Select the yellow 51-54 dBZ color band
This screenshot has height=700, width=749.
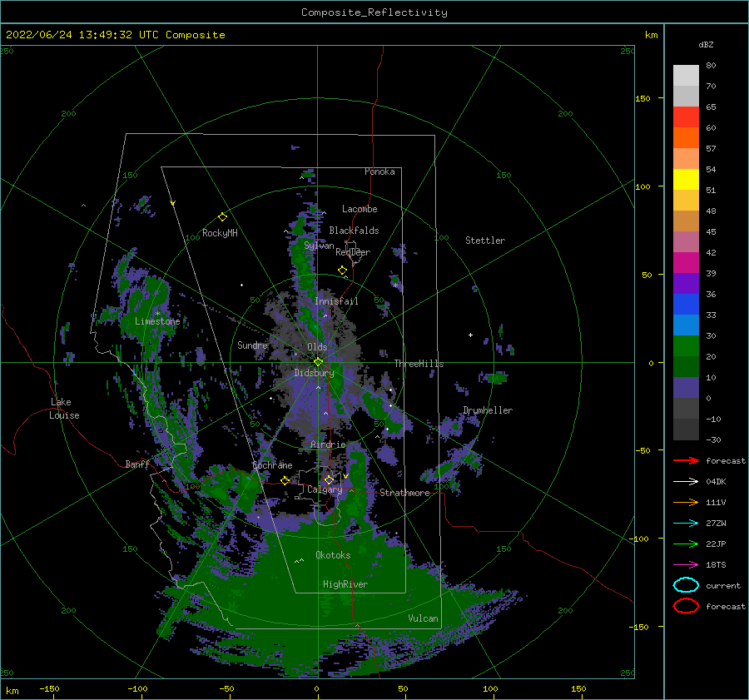point(686,180)
